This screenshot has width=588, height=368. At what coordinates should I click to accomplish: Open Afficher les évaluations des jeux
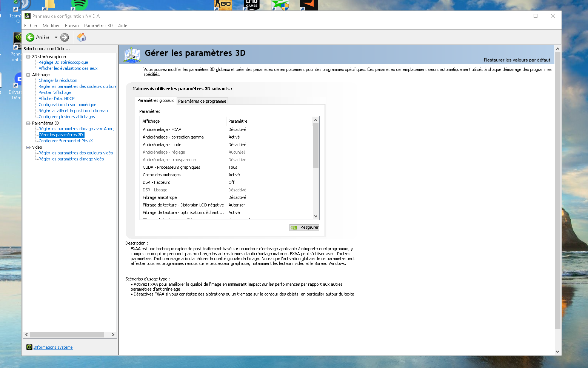coord(68,68)
